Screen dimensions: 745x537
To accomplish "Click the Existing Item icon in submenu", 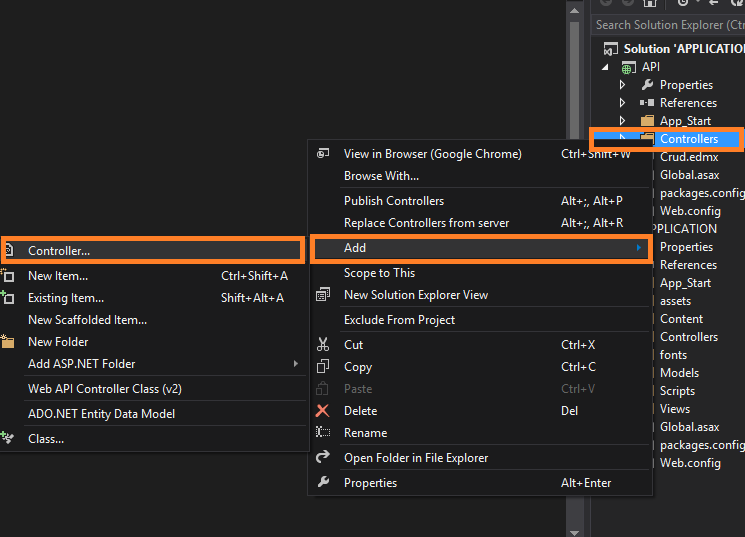I will pos(8,298).
